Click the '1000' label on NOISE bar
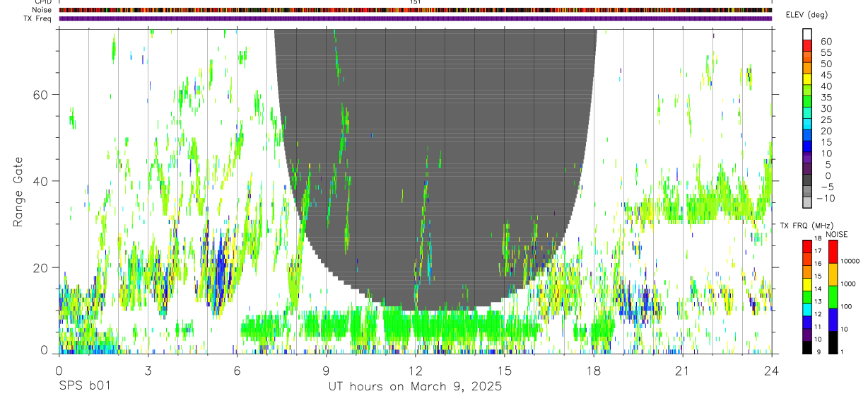This screenshot has height=401, width=868. (849, 284)
